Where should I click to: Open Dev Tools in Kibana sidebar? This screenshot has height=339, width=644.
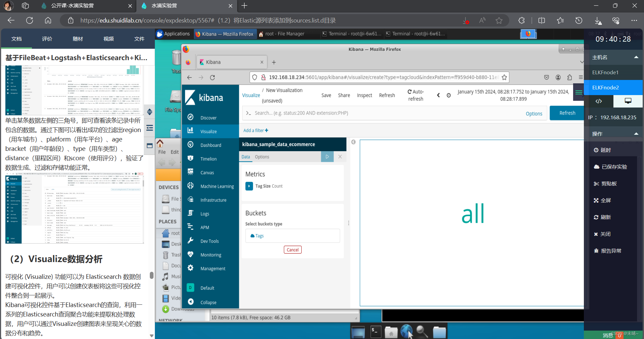click(x=209, y=241)
